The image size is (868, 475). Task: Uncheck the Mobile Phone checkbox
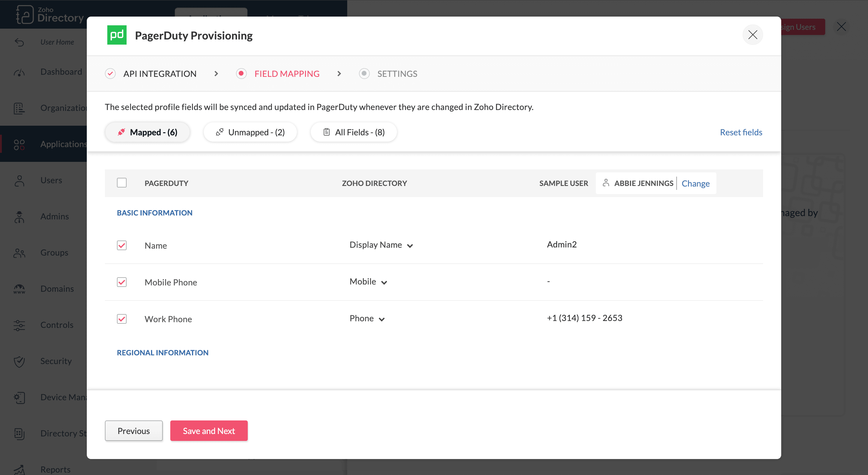click(x=122, y=282)
